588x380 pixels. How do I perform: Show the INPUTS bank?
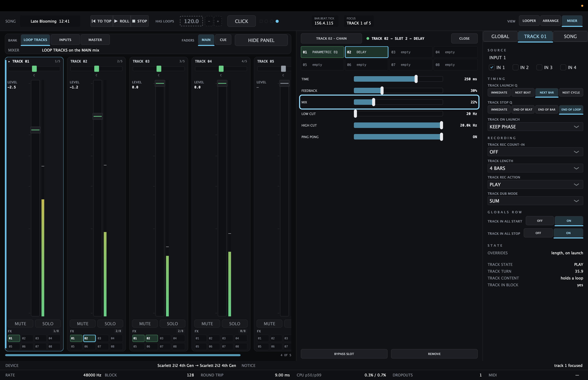click(65, 40)
